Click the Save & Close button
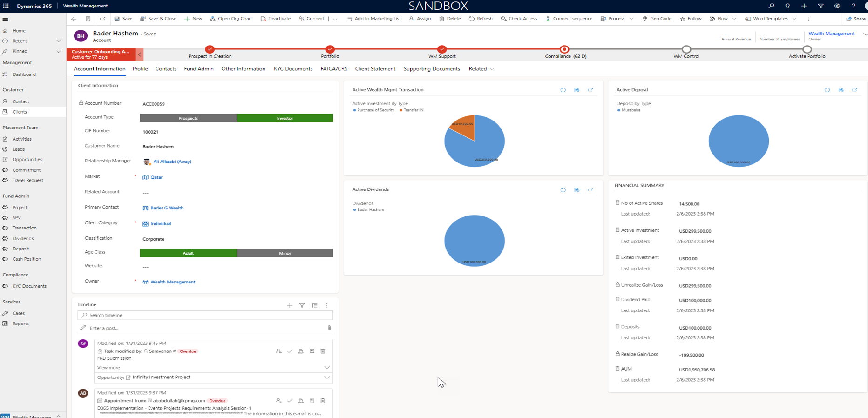This screenshot has width=868, height=418. tap(158, 19)
